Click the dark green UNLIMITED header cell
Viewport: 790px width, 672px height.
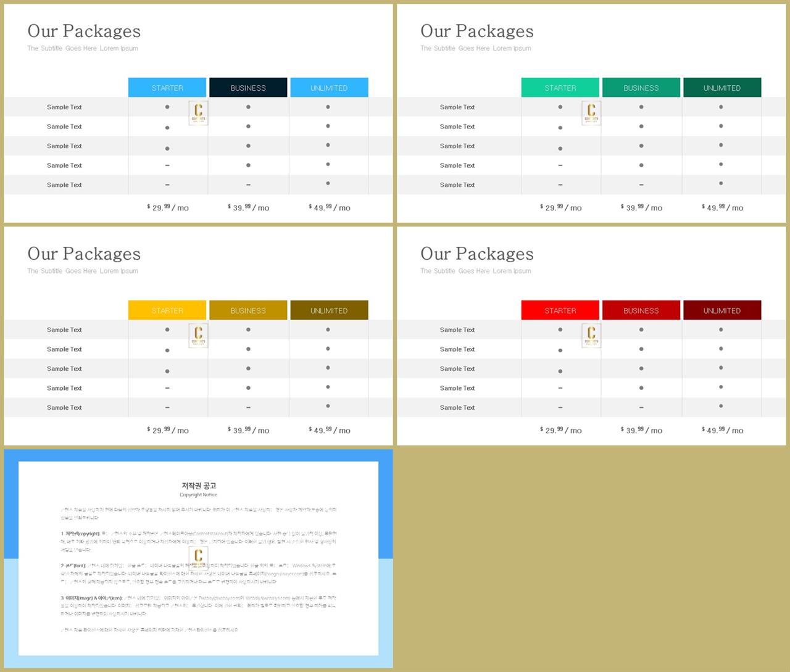click(722, 88)
